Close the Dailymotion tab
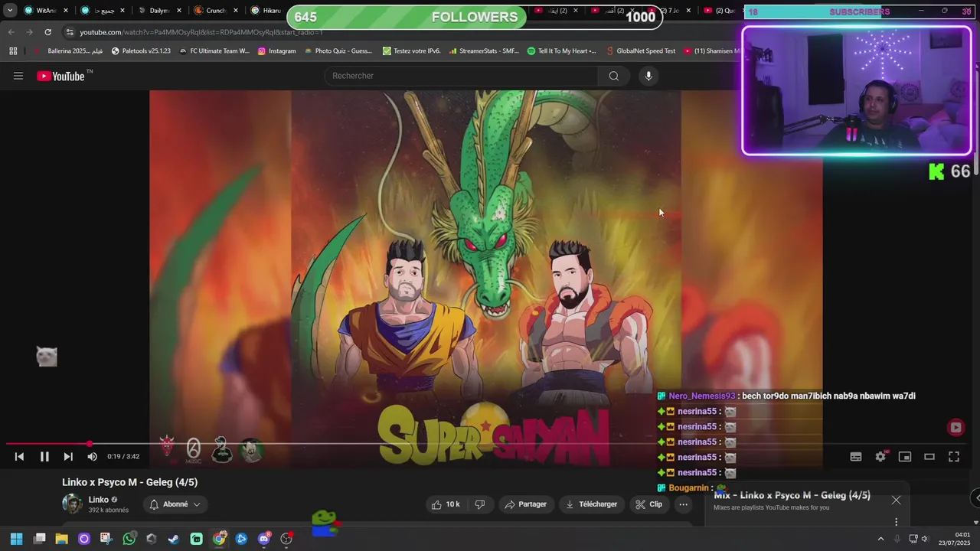 pos(179,11)
